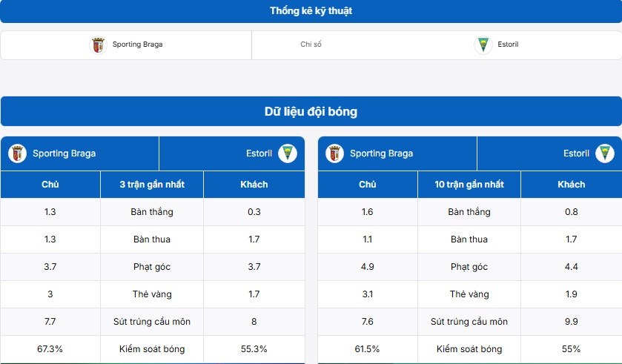Click the Estoril crest beside Chỉ số
Viewport: 622px width, 364px height.
point(483,44)
